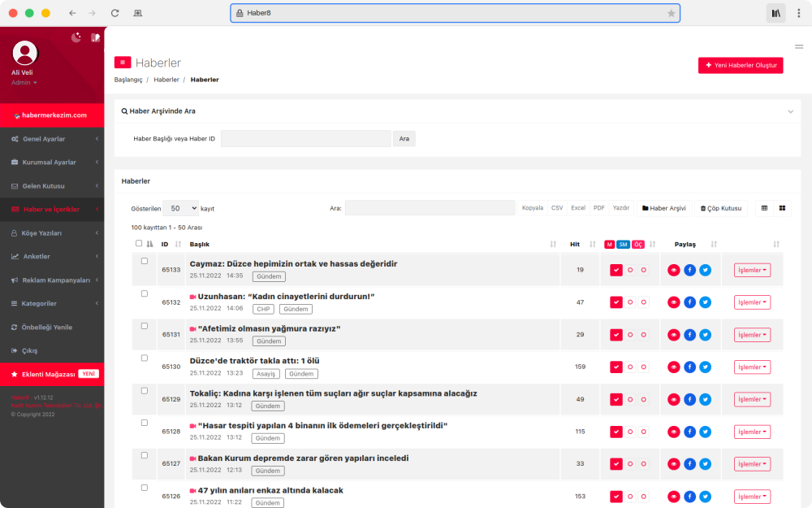The image size is (812, 508).
Task: Toggle dark mode with the moon icon
Action: pyautogui.click(x=76, y=37)
